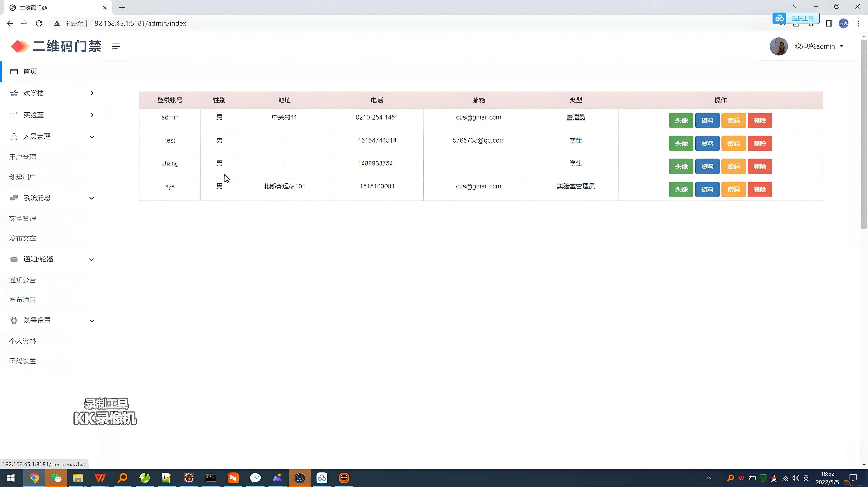Viewport: 868px width, 487px height.
Task: Open 用户管理 submenu item
Action: click(23, 157)
